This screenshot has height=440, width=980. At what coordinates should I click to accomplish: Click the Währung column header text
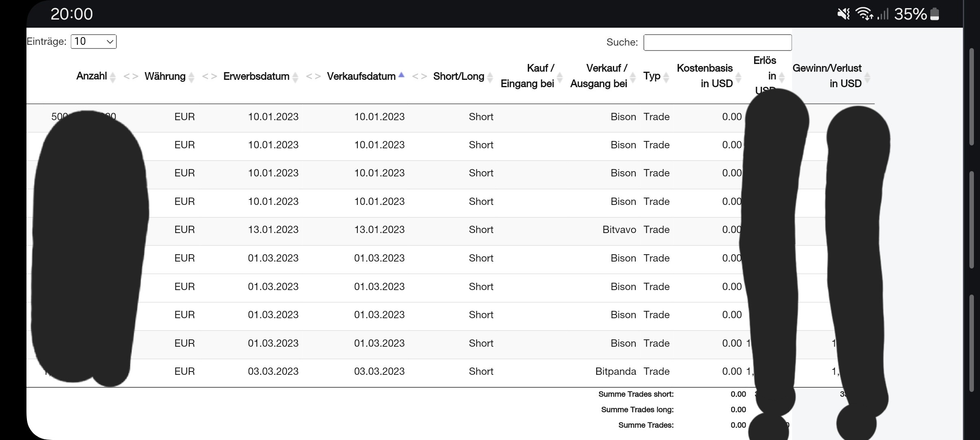point(165,77)
